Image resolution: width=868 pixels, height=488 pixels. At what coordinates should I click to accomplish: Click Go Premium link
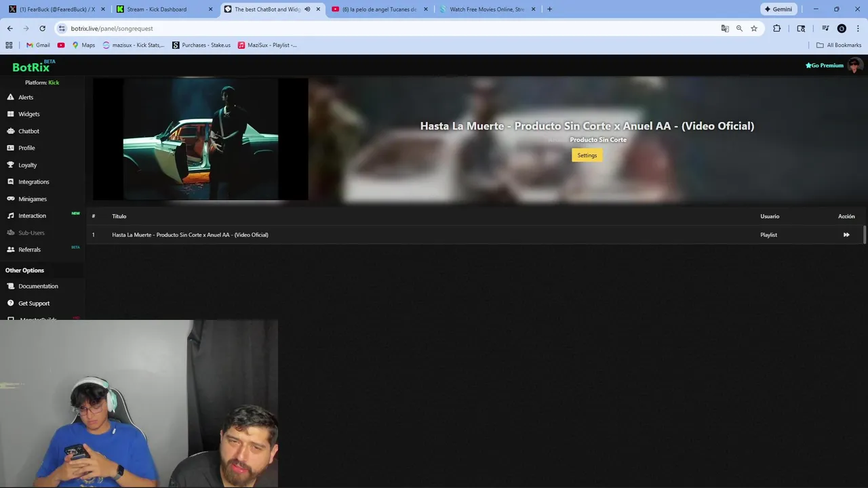825,65
